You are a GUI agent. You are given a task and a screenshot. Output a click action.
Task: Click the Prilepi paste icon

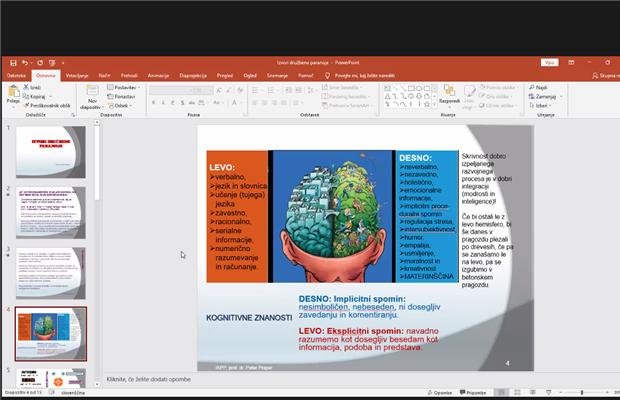[13, 91]
